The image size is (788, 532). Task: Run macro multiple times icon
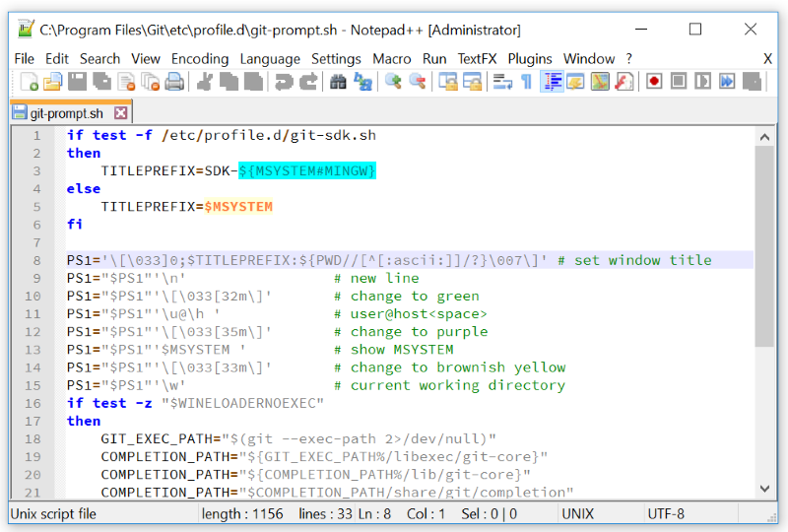[x=727, y=82]
